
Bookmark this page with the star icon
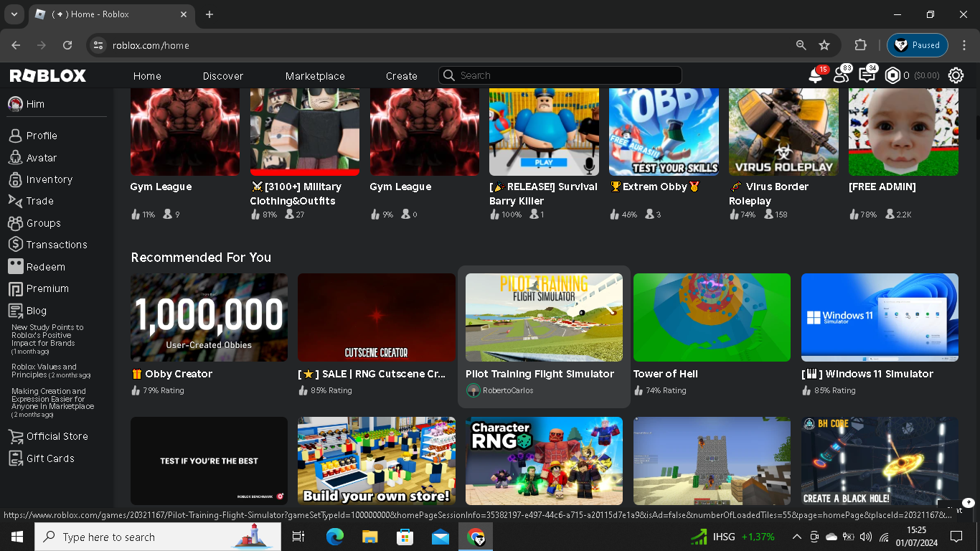tap(824, 45)
